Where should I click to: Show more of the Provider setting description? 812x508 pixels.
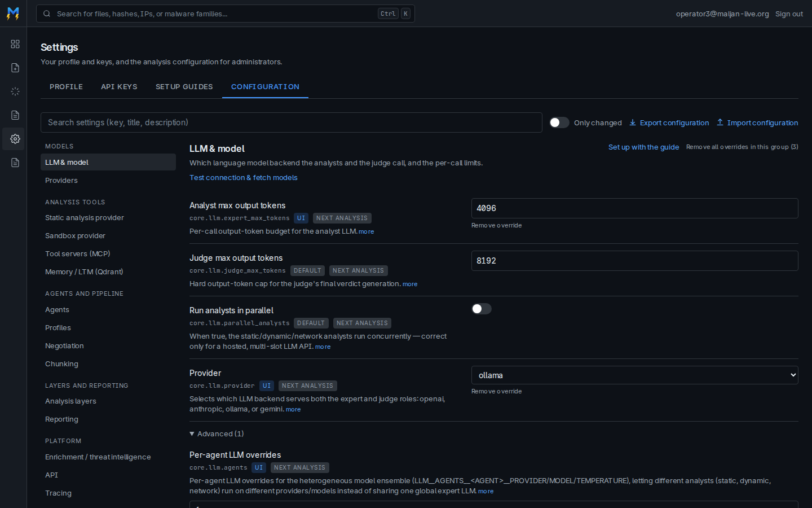click(293, 409)
